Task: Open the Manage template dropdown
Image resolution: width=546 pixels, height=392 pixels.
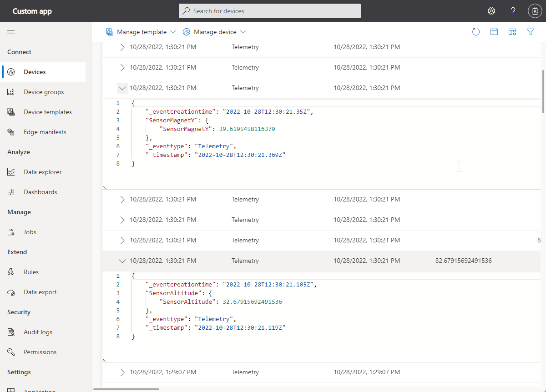Action: pos(141,32)
